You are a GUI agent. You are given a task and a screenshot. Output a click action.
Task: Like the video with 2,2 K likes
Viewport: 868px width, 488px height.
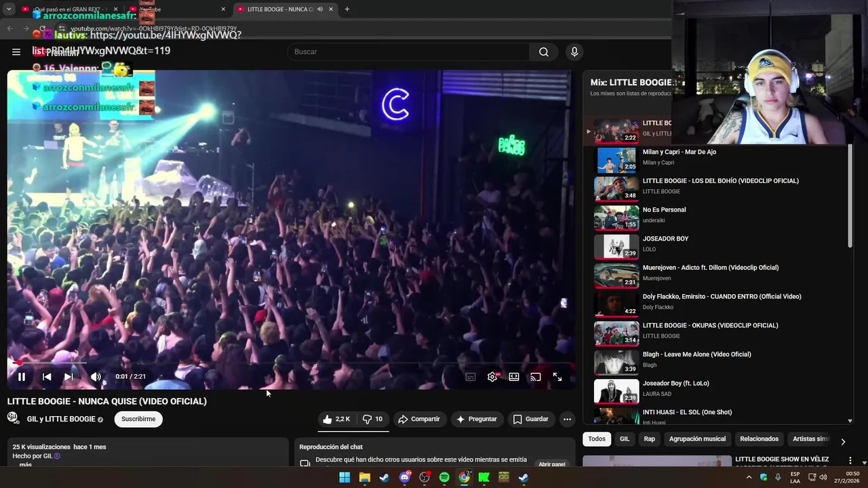tap(336, 420)
